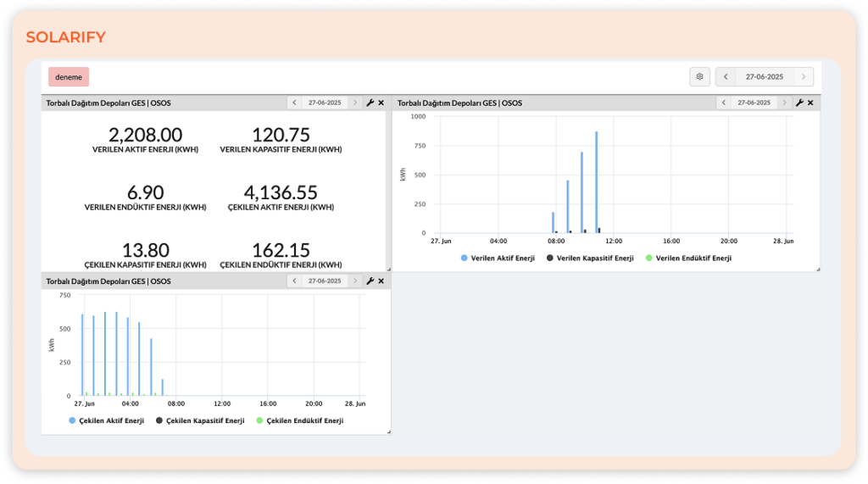This screenshot has width=868, height=484.
Task: Click the 13.80 Çekilen Kapasitif value
Action: tap(145, 250)
